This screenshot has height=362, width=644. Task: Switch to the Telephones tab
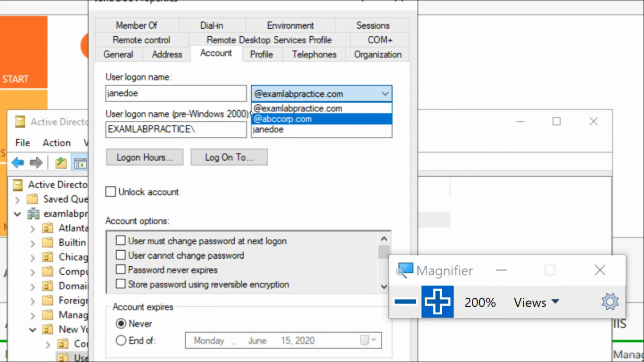pyautogui.click(x=314, y=54)
